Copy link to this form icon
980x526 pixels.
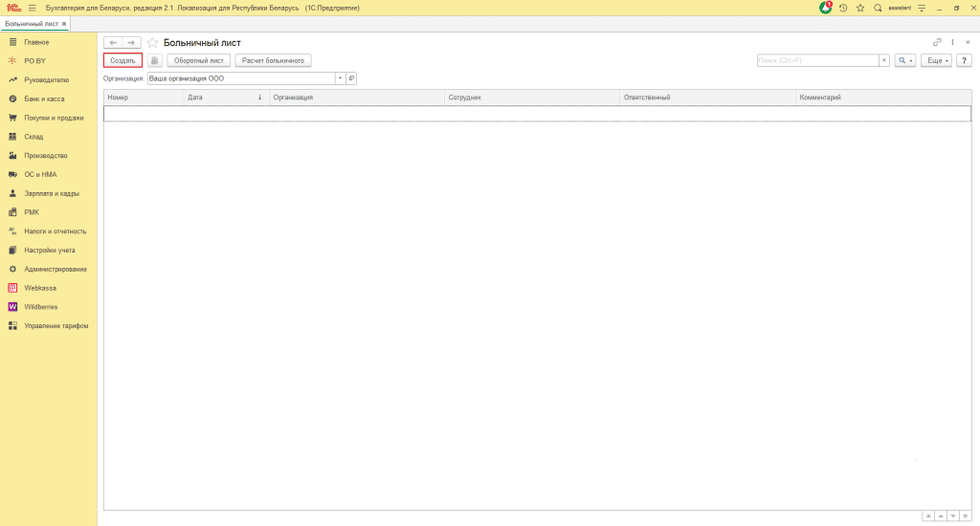[x=937, y=42]
